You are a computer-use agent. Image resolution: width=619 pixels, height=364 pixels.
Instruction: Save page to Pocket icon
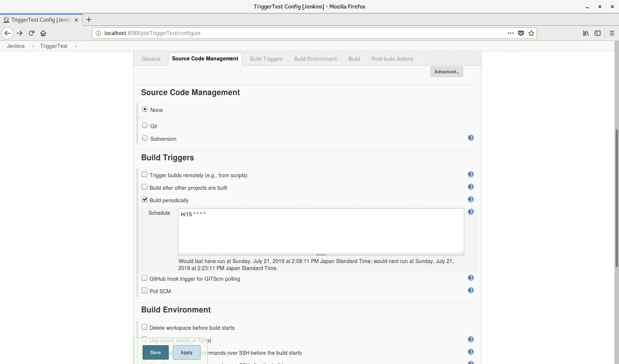(521, 33)
